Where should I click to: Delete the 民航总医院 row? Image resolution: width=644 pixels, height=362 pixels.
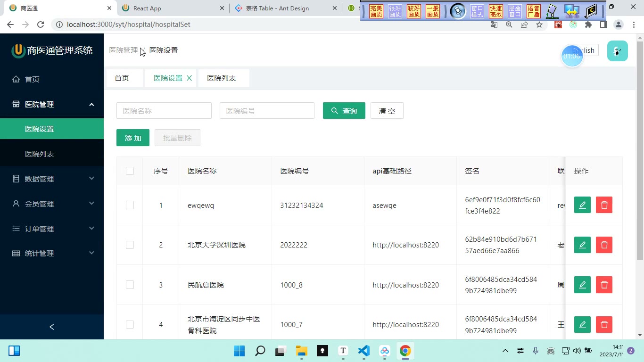[x=604, y=285]
